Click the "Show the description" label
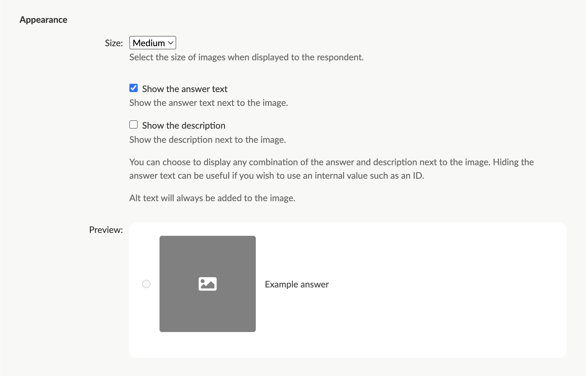This screenshot has width=588, height=376. [x=184, y=125]
